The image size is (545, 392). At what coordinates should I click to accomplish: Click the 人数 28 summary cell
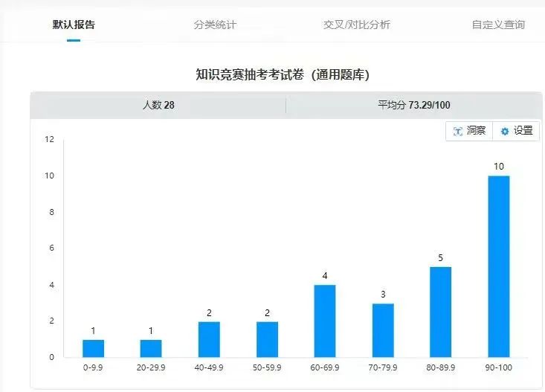(x=158, y=105)
